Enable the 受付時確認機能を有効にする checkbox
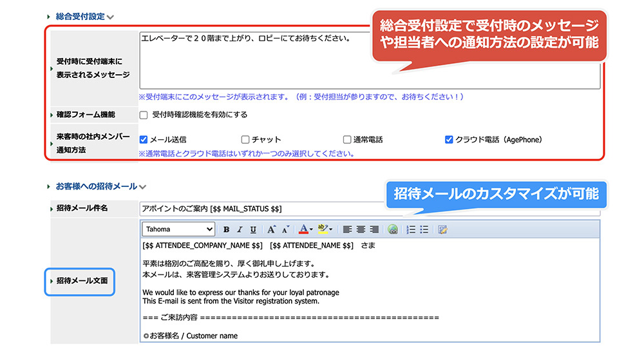644x350 pixels. pos(144,115)
